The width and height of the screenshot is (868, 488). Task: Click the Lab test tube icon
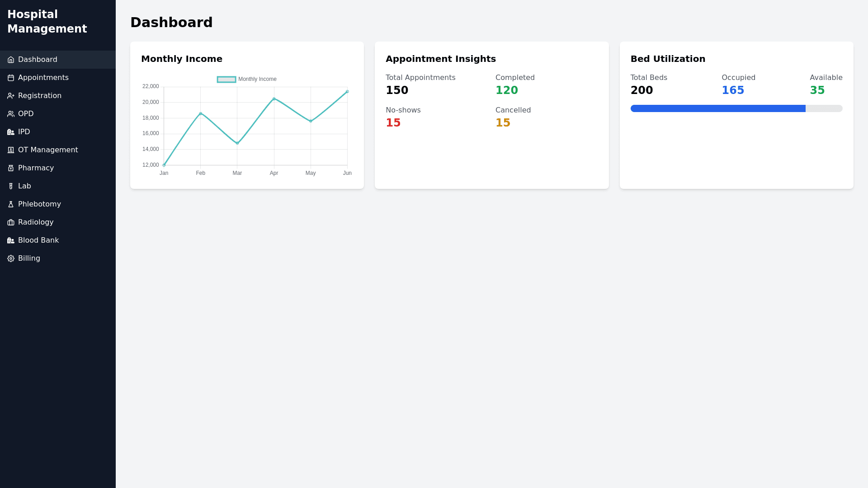point(11,186)
